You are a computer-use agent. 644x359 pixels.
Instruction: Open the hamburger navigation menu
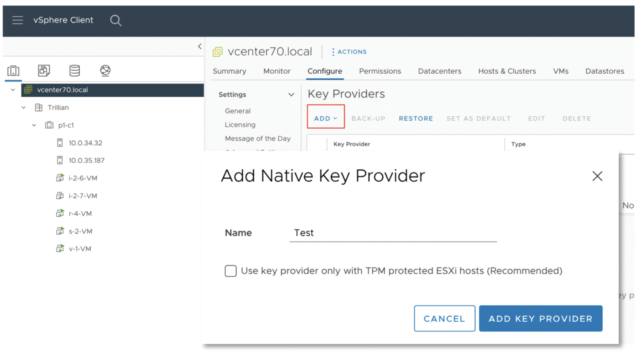17,20
